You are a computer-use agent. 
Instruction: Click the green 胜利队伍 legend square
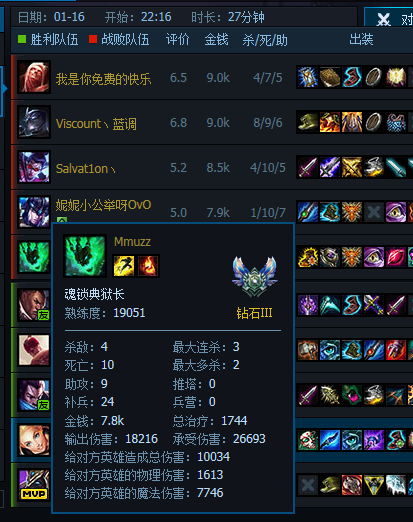[x=22, y=39]
